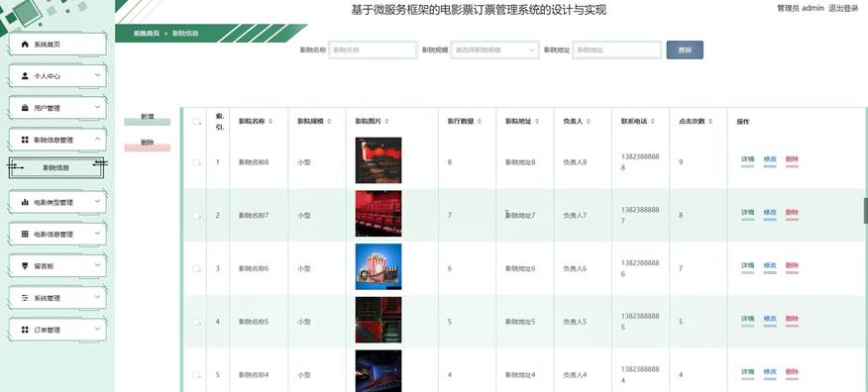Click 修改 for 影院名称6
Viewport: 868px width, 392px height.
coord(770,265)
